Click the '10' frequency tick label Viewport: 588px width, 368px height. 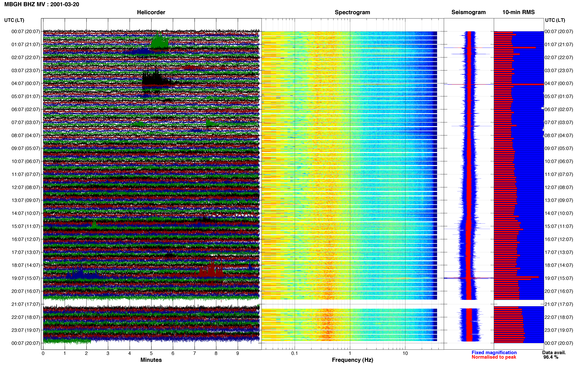click(x=405, y=353)
